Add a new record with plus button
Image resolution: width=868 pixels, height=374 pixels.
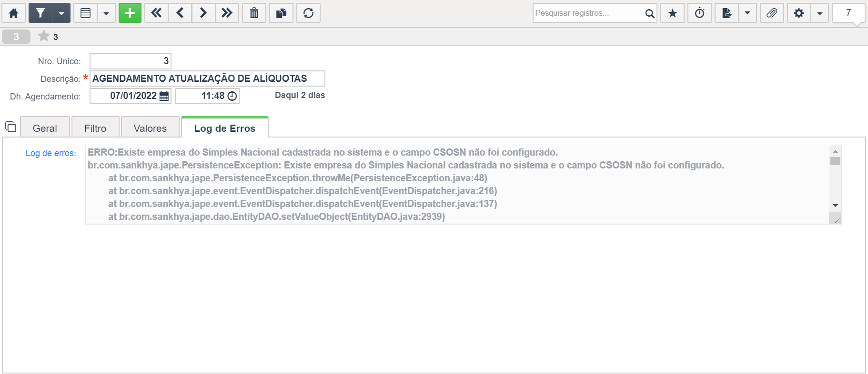tap(130, 13)
